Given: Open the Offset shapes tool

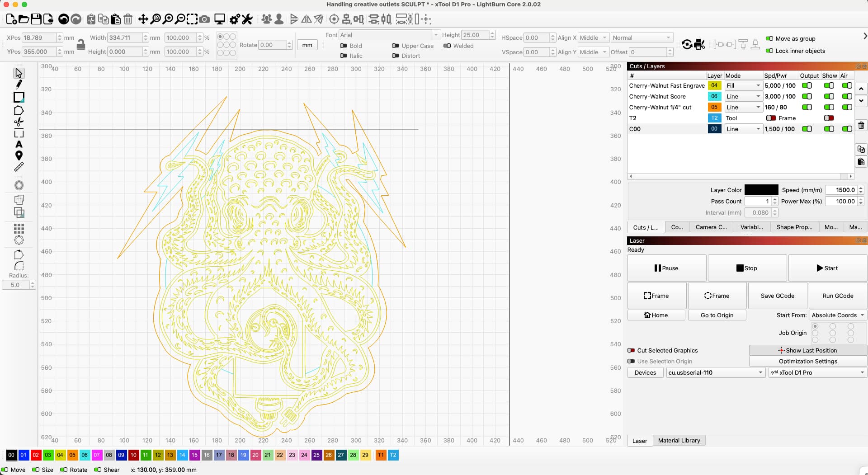Looking at the screenshot, I should pos(19,185).
